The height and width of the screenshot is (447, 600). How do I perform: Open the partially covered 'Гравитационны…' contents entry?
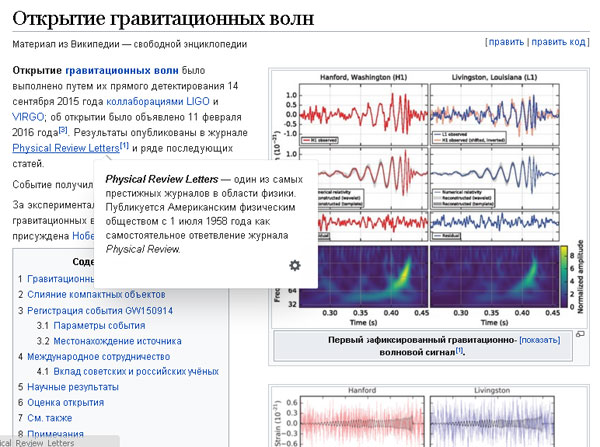[x=60, y=279]
